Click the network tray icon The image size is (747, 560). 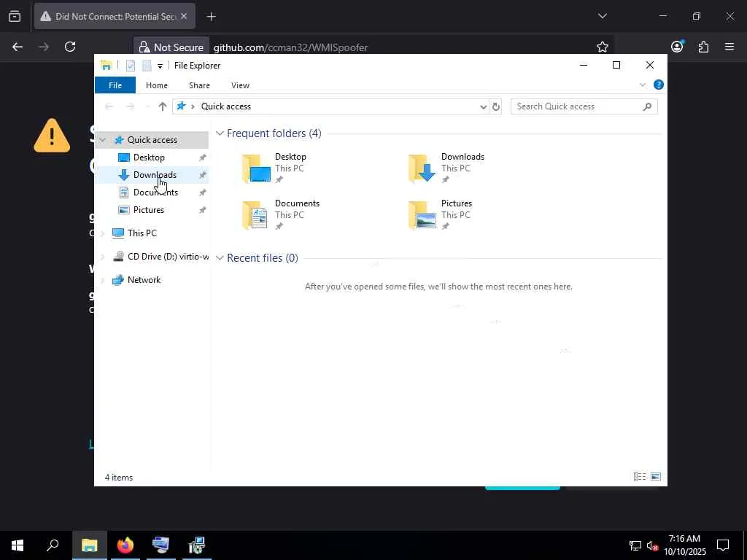tap(635, 545)
